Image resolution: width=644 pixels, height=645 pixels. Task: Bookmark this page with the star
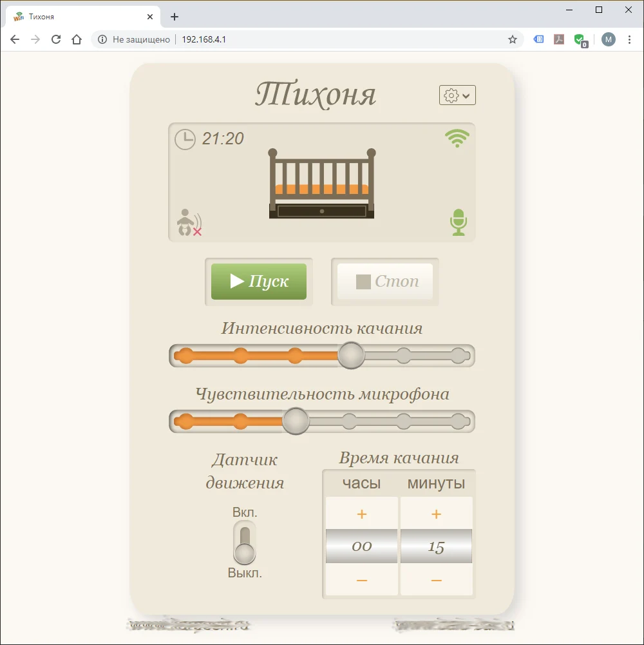[513, 39]
